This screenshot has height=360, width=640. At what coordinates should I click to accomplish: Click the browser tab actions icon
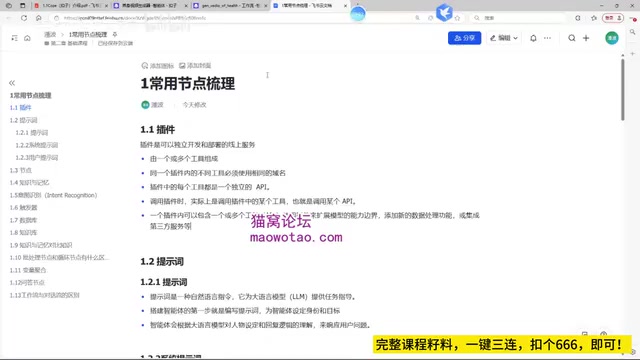coord(22,6)
